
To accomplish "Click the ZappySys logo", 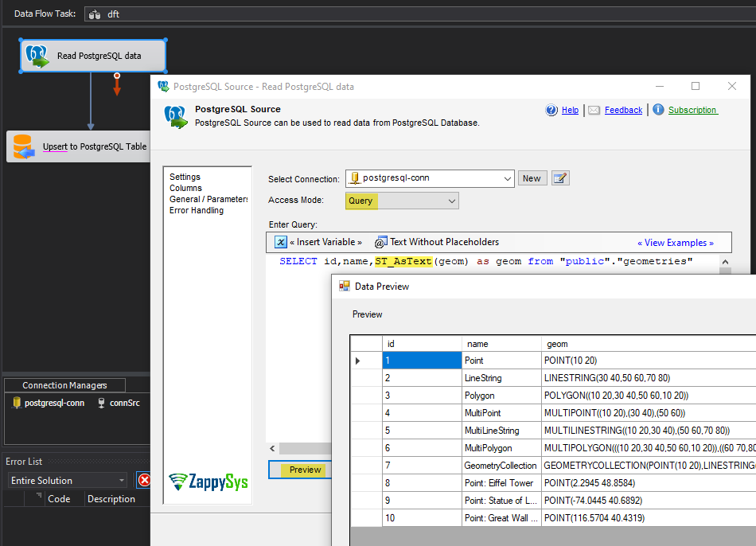I will [x=208, y=482].
